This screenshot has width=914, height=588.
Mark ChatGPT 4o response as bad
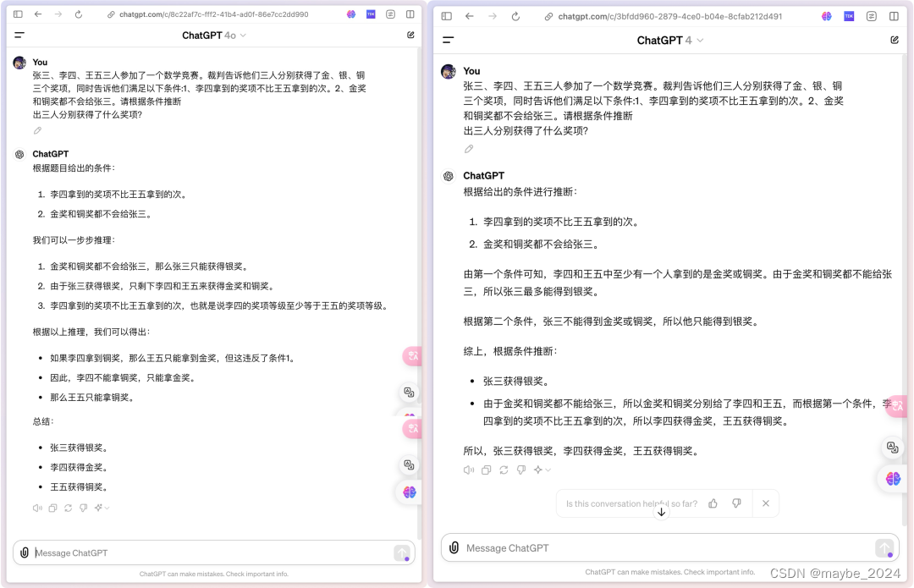tap(83, 508)
